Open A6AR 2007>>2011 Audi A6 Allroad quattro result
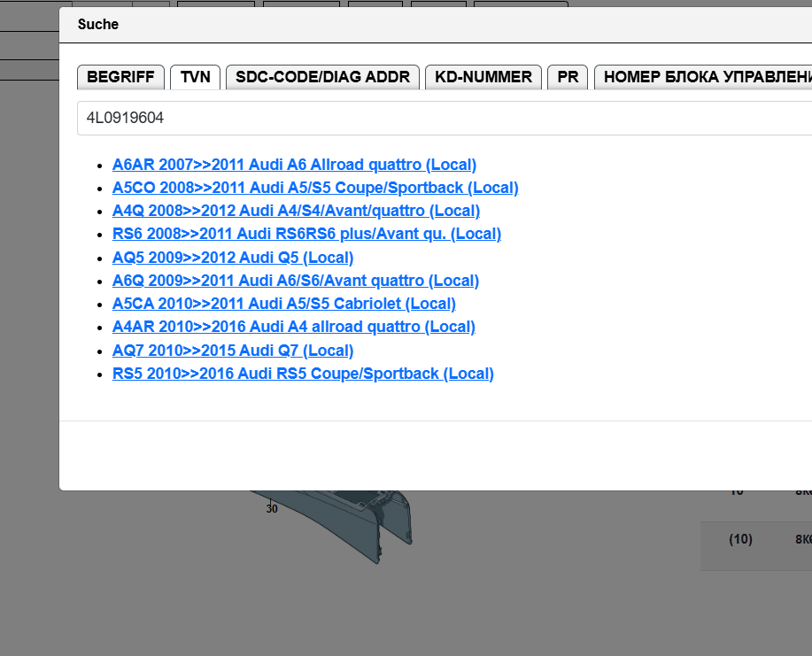 click(x=294, y=165)
